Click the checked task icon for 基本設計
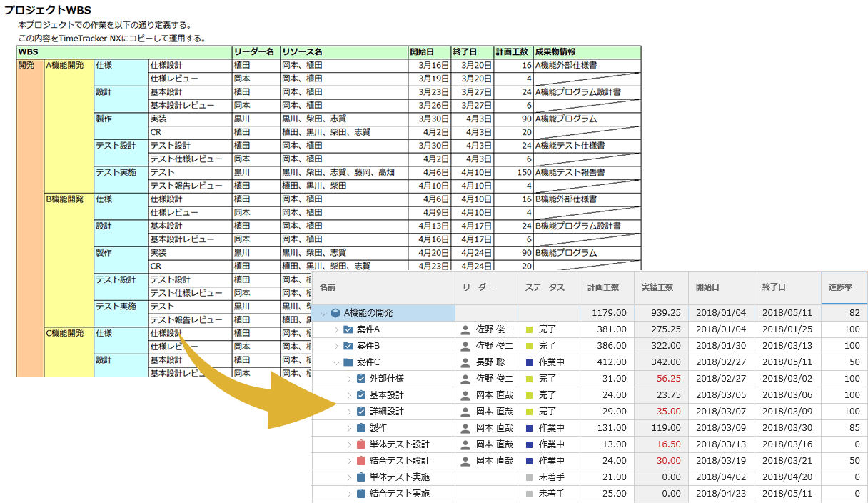Image resolution: width=868 pixels, height=503 pixels. click(361, 395)
